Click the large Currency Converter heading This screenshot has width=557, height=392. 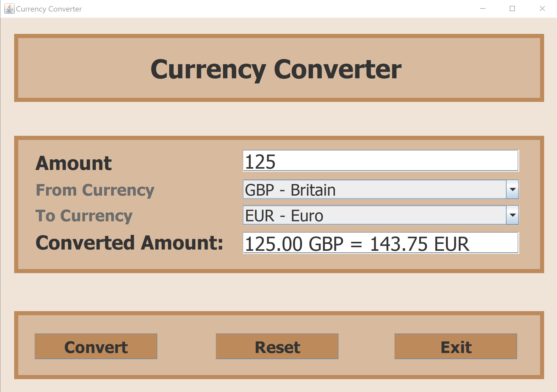click(276, 69)
